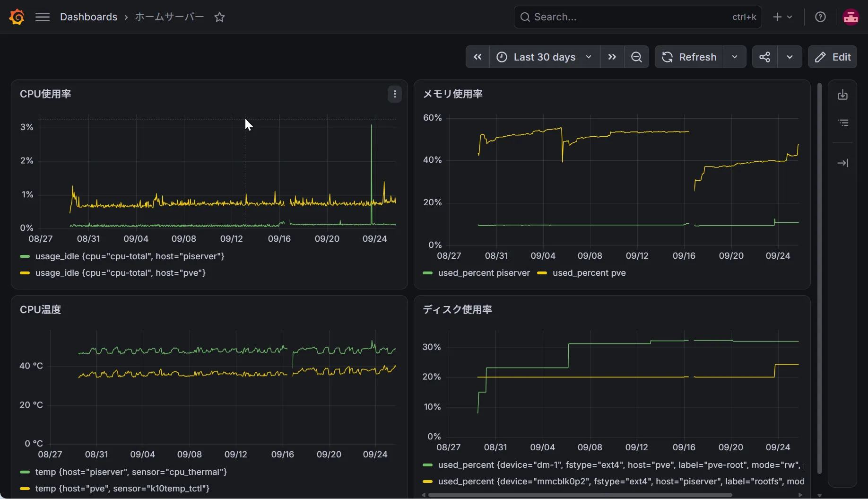Click the green piserver usage_idle color swatch

point(25,256)
